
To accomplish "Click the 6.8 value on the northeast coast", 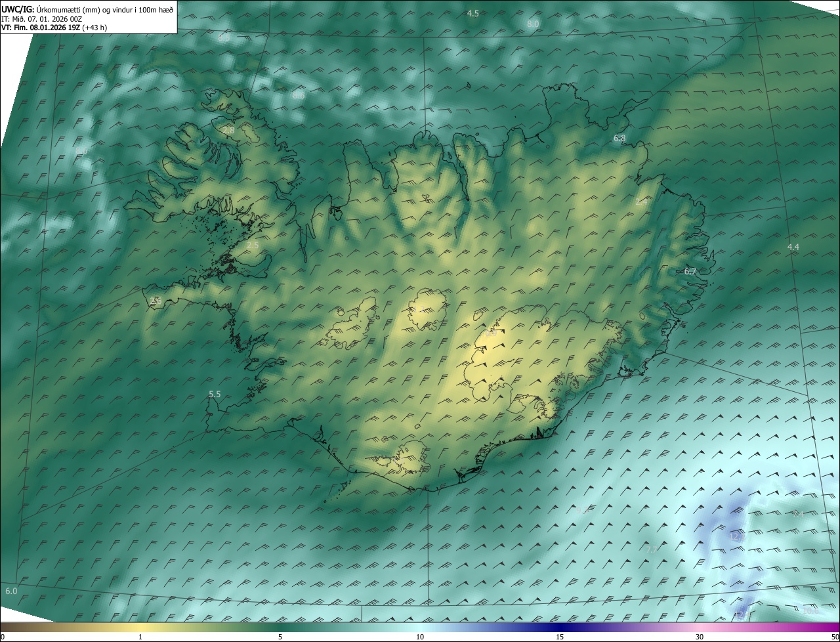I will pos(619,138).
